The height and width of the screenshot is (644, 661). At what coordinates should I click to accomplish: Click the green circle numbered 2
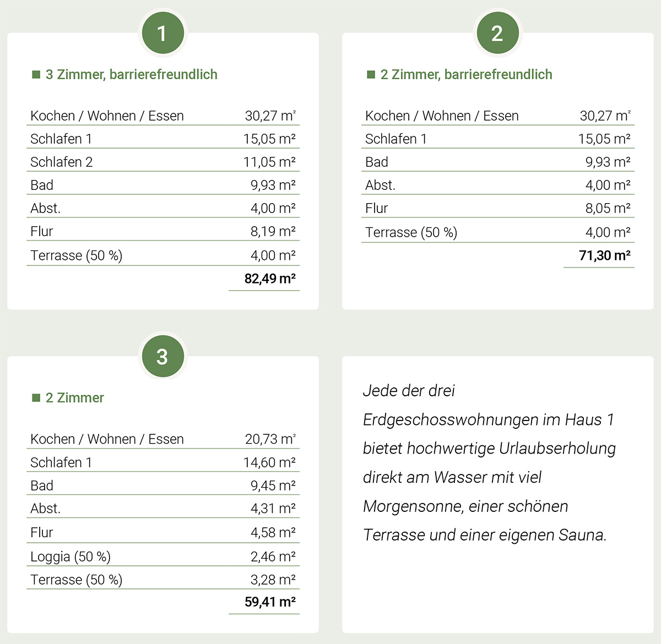[x=497, y=33]
